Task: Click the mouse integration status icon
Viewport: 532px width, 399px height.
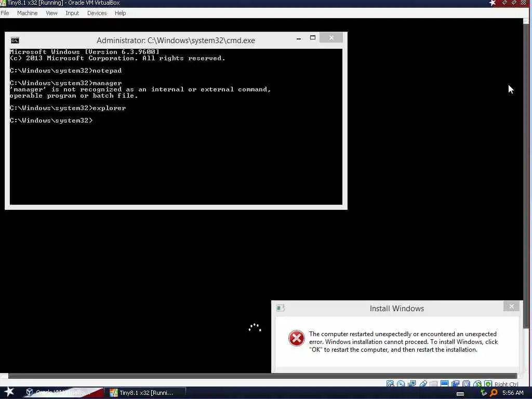Action: click(477, 384)
